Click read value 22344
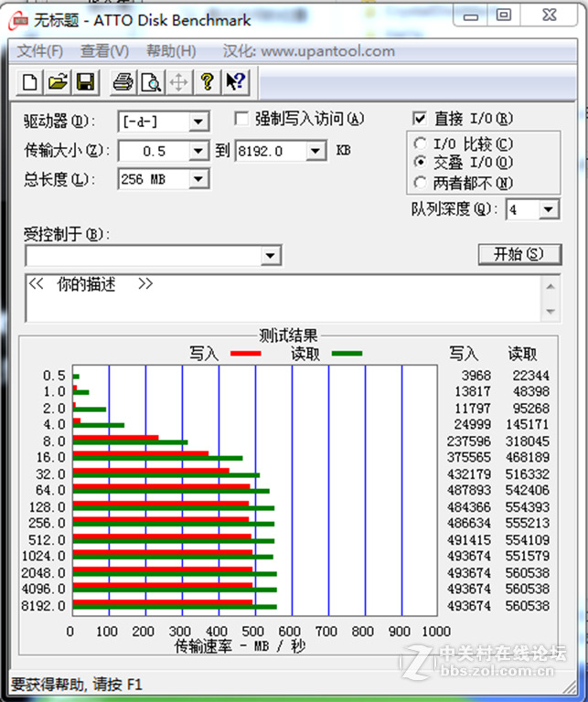Screen dimensions: 588x702 (x=530, y=376)
